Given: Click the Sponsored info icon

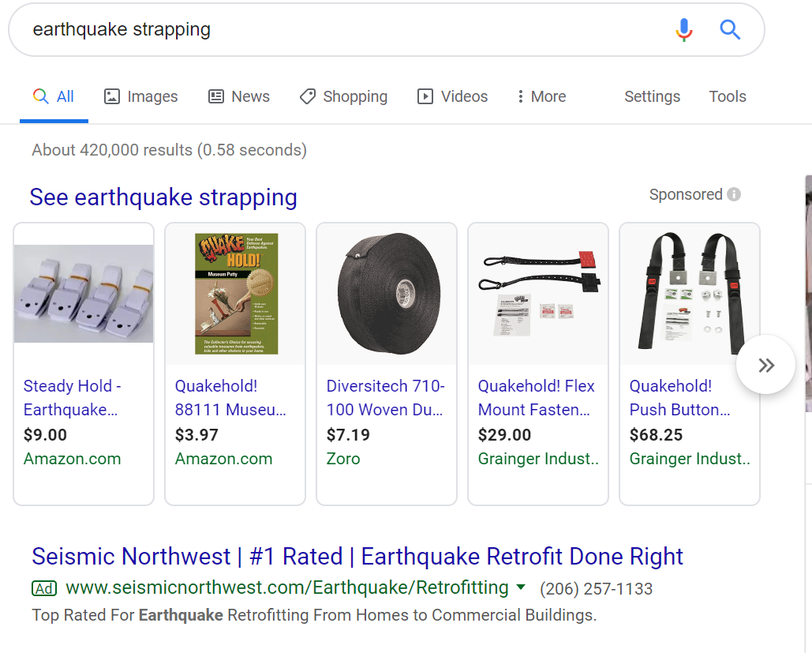Looking at the screenshot, I should pos(734,194).
